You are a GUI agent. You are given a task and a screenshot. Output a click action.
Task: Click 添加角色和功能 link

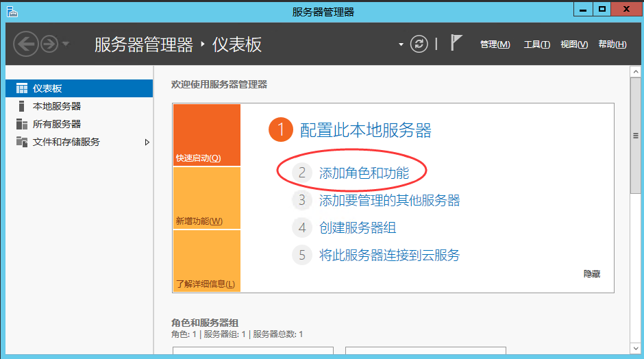click(364, 173)
